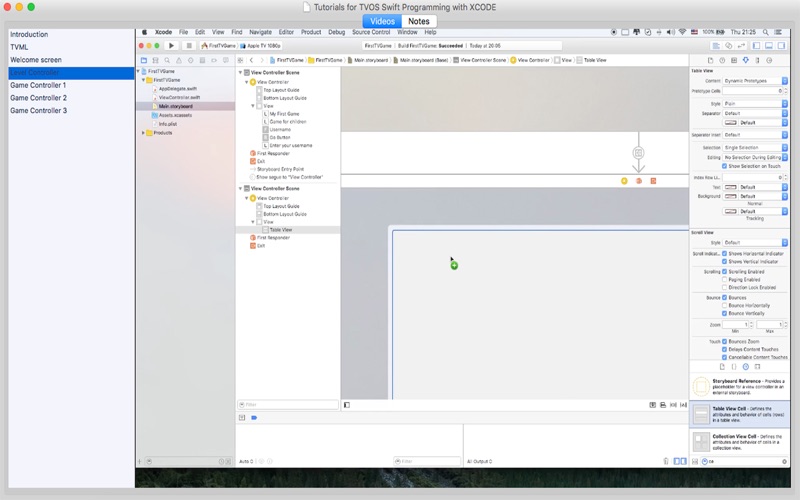Show the Connections inspector
Screen dimensions: 800x500
click(769, 60)
